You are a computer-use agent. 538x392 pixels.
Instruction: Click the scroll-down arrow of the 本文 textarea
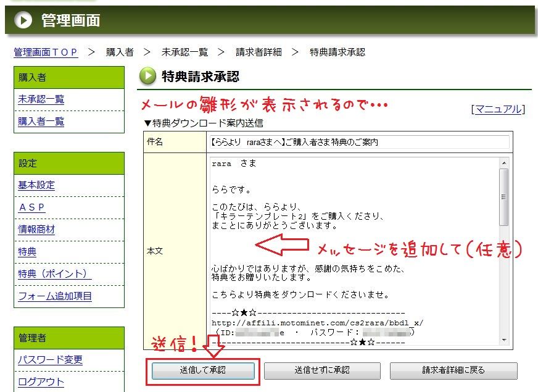pos(504,340)
